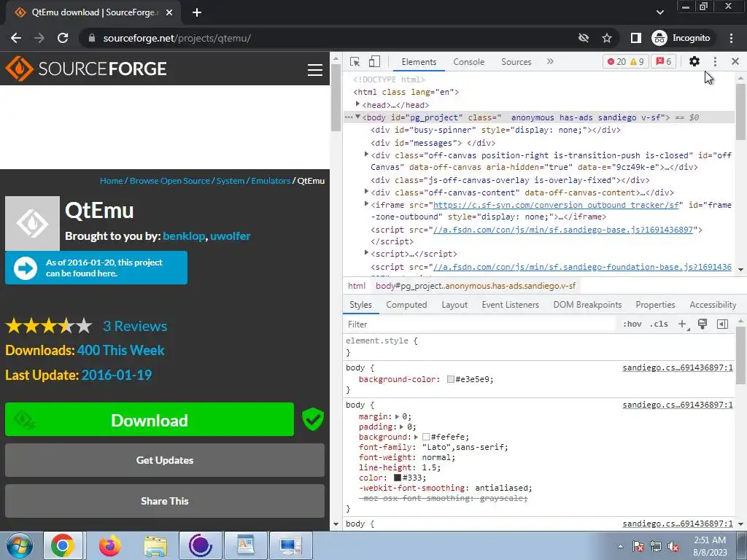Open Chrome three-dot menu

pyautogui.click(x=731, y=38)
